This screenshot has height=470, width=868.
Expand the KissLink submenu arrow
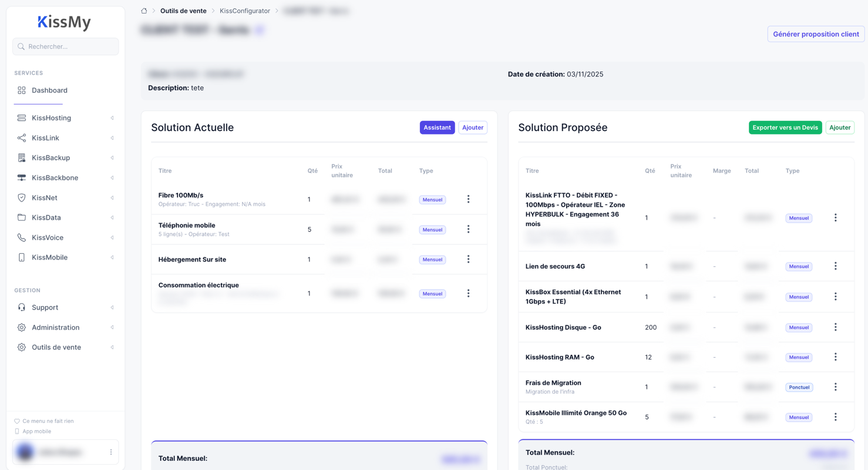pos(112,138)
